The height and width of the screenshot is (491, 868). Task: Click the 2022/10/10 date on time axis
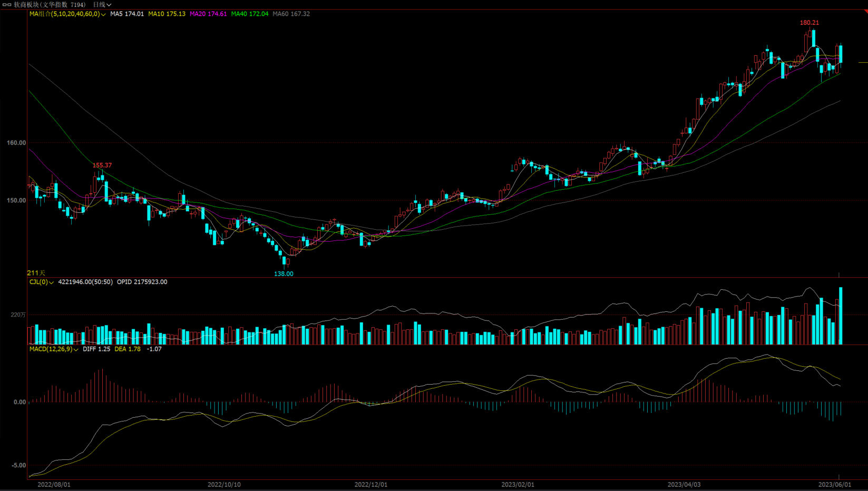point(224,484)
